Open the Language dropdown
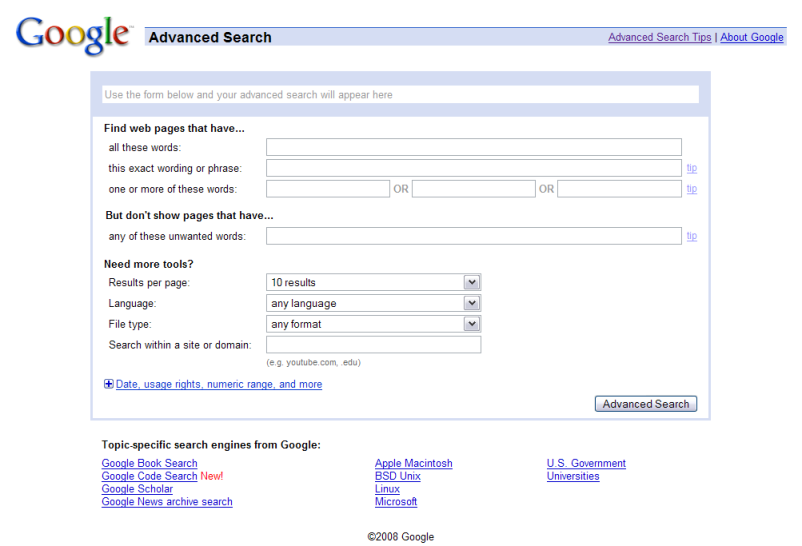 373,303
